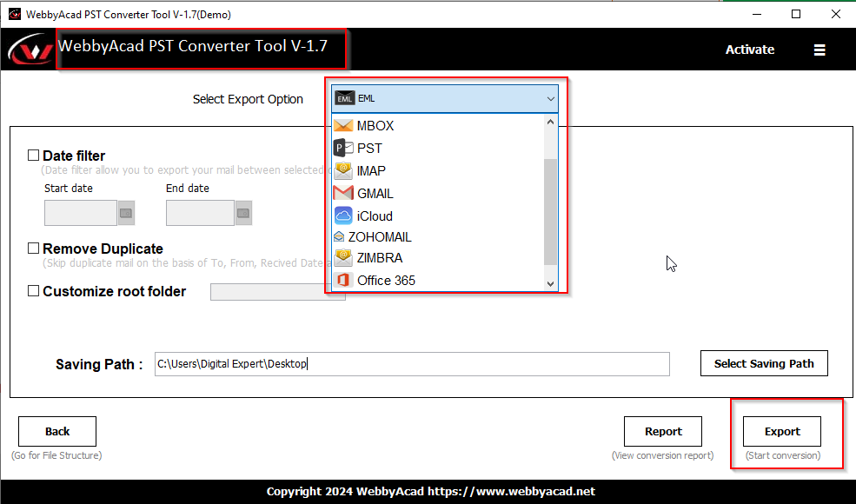The height and width of the screenshot is (504, 856).
Task: Go Back to the file structure
Action: 57,431
